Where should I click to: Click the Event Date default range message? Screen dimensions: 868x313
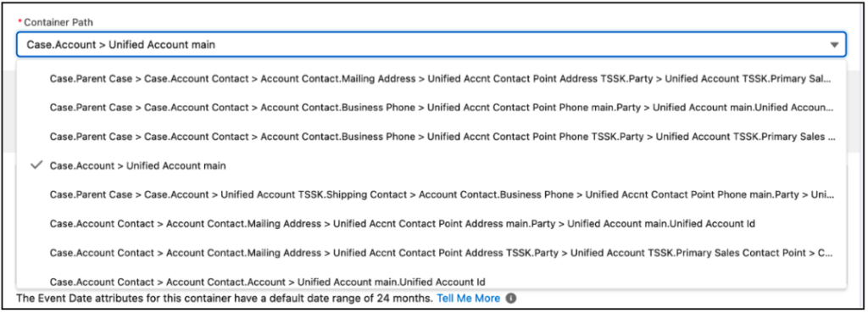(224, 299)
